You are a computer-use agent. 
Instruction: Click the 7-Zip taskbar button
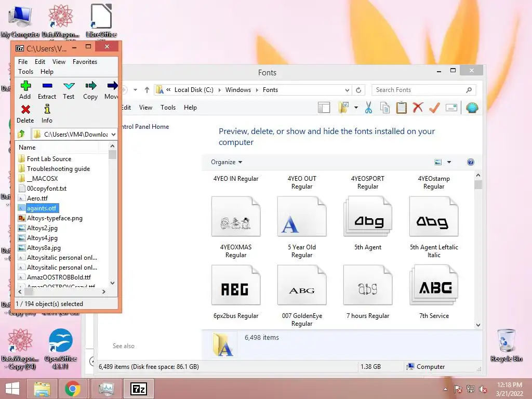pyautogui.click(x=139, y=389)
